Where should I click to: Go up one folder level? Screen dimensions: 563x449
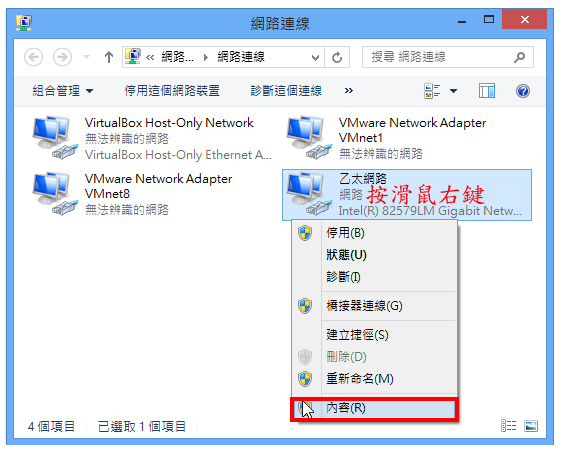coord(109,57)
